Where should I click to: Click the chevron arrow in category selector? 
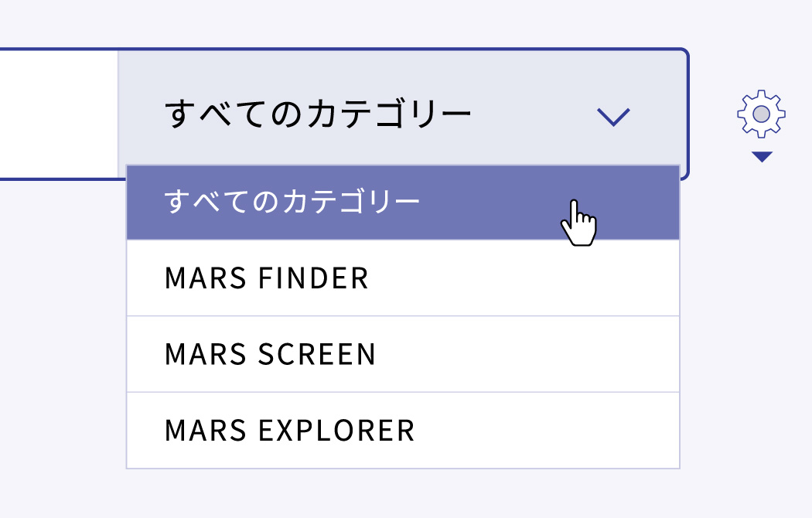(613, 117)
